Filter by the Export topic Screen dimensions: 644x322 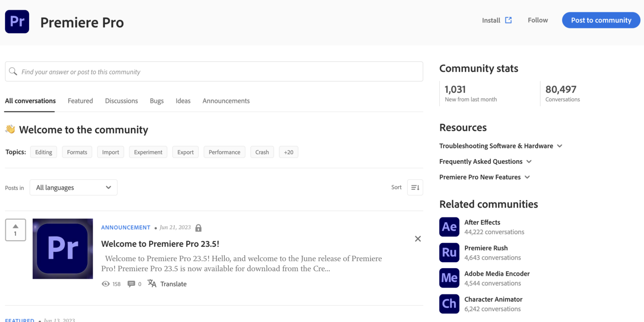click(x=185, y=152)
